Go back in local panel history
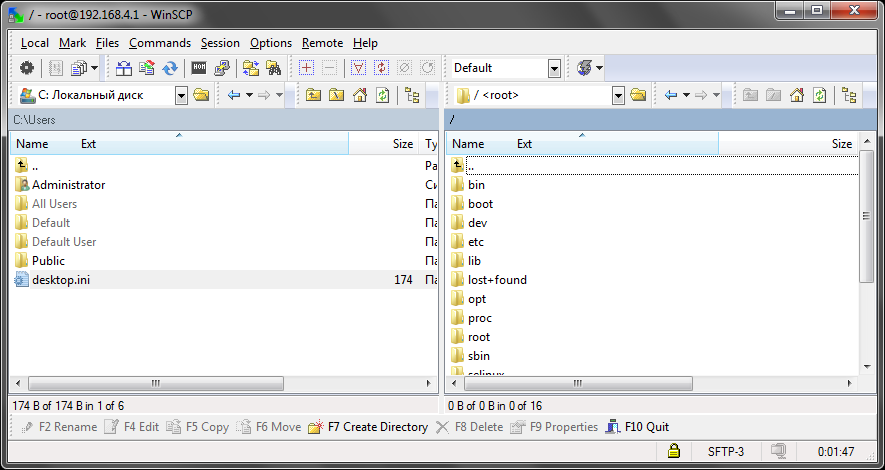 click(x=234, y=95)
